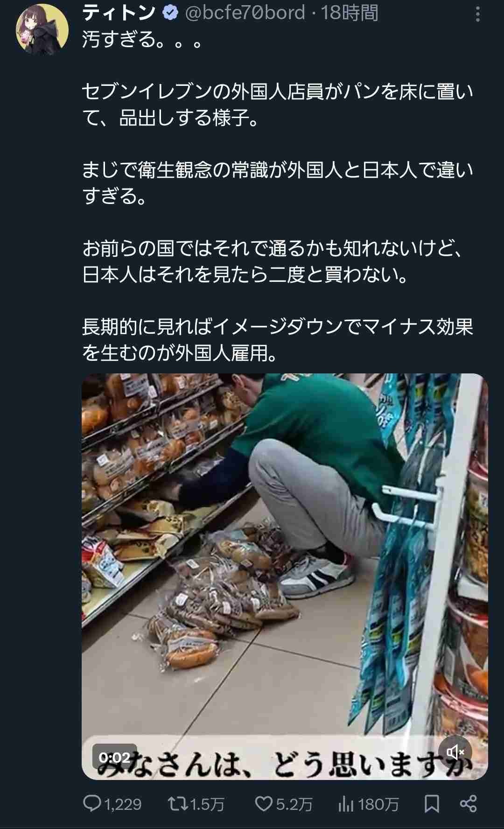The height and width of the screenshot is (829, 504).
Task: Click the 1,229 replies count
Action: 123,804
